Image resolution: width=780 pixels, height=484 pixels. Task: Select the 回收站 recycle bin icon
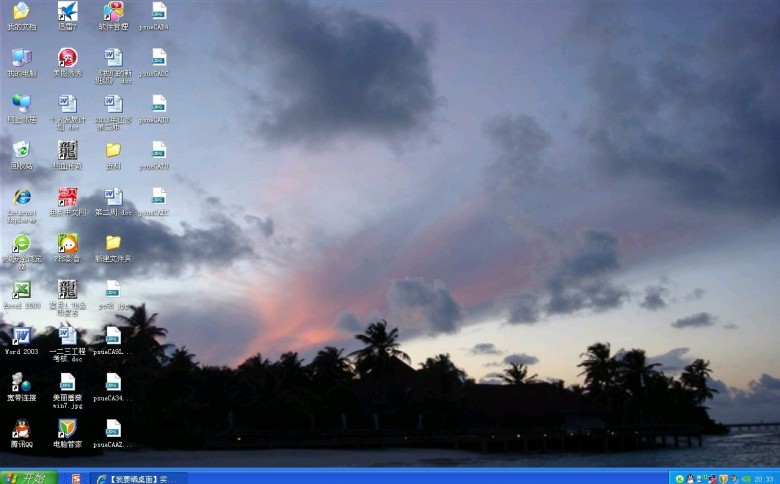(21, 150)
